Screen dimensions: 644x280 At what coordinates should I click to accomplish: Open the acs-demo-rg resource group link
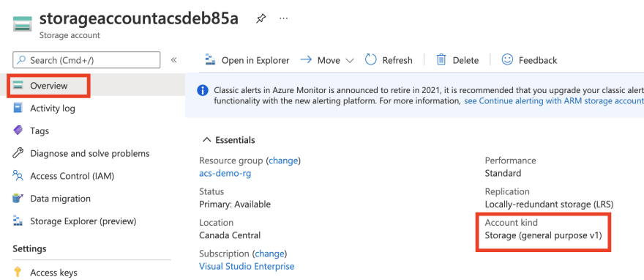[225, 174]
